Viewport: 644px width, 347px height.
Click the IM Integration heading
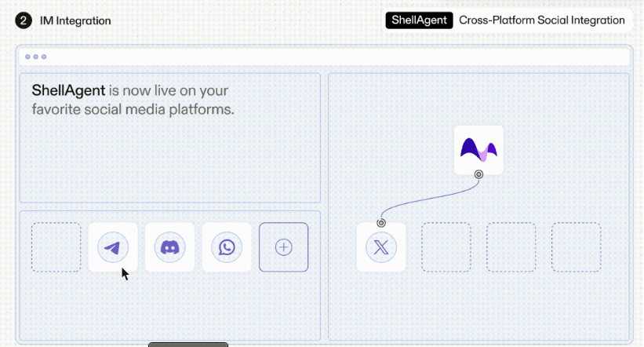point(75,20)
